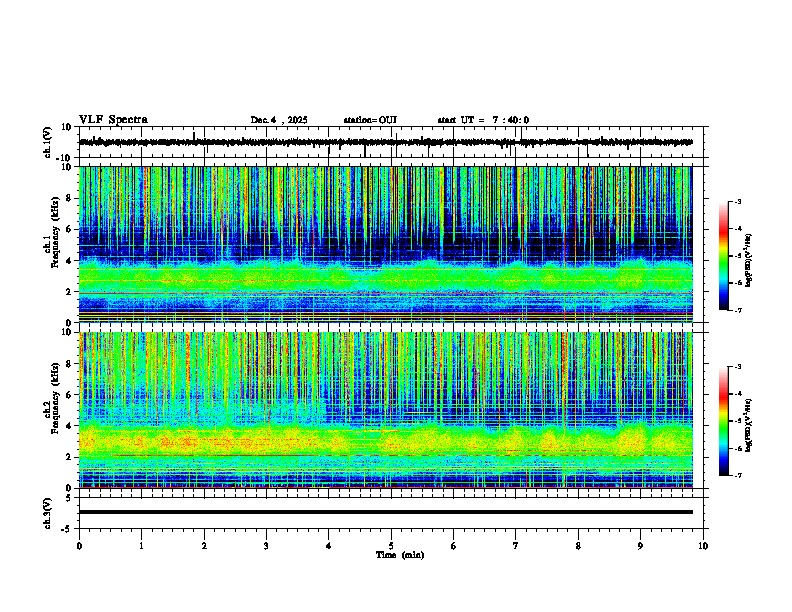This screenshot has width=792, height=612.
Task: Click the ch.3 flat black trace
Action: pyautogui.click(x=386, y=512)
